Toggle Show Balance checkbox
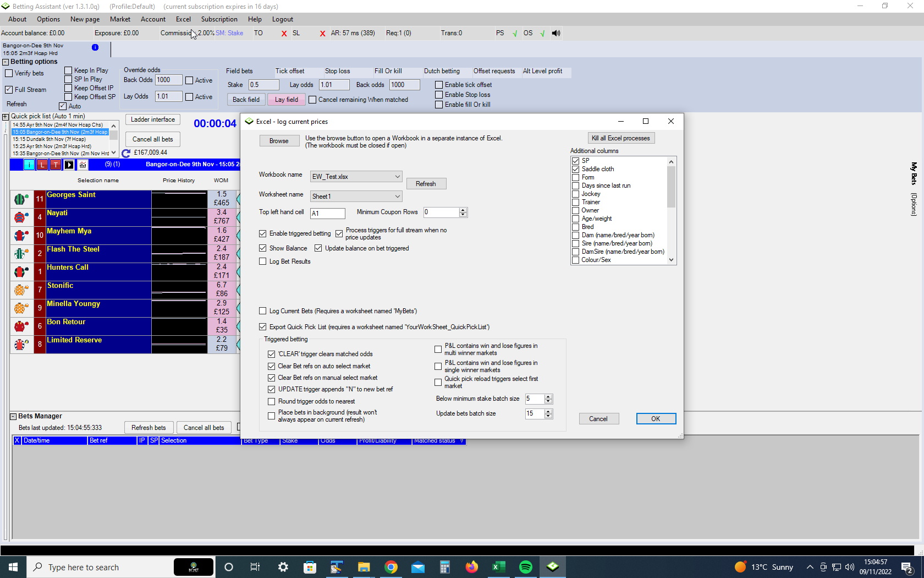Image resolution: width=924 pixels, height=578 pixels. (263, 248)
